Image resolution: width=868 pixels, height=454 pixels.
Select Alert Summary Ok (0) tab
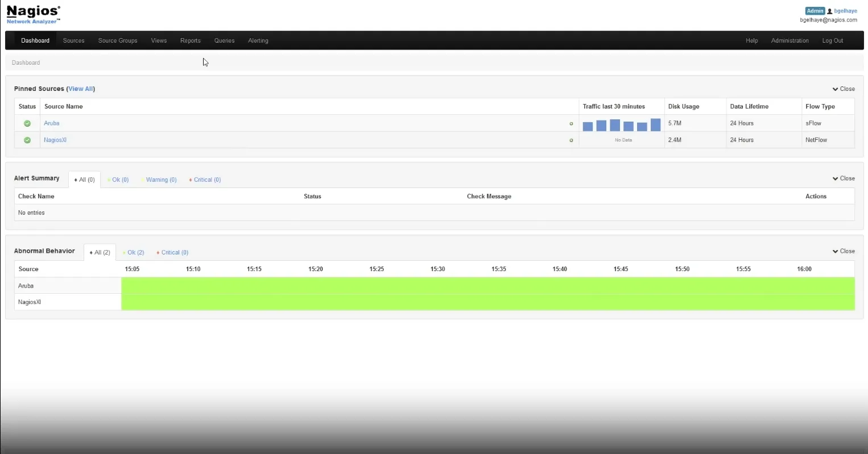pos(118,180)
